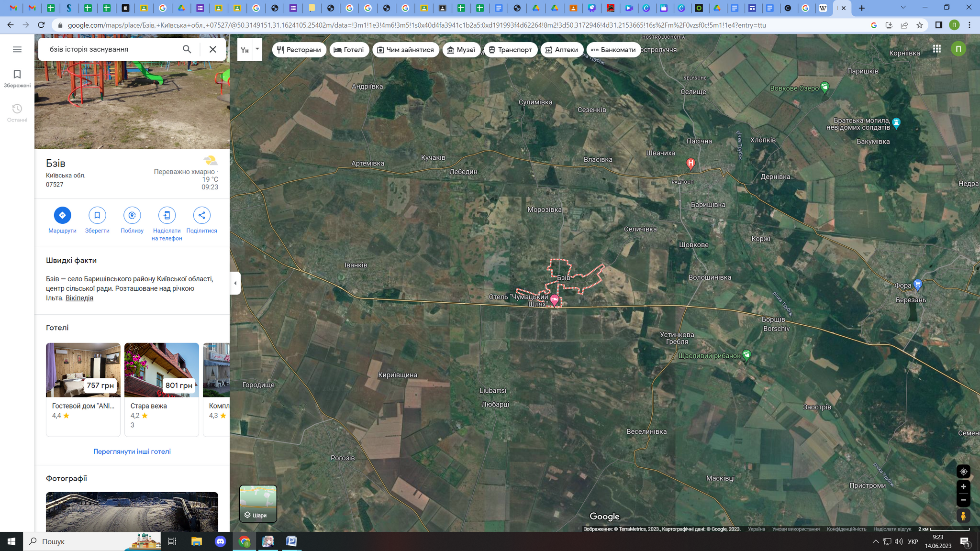980x551 pixels.
Task: Open File Explorer from the taskbar
Action: coord(197,541)
